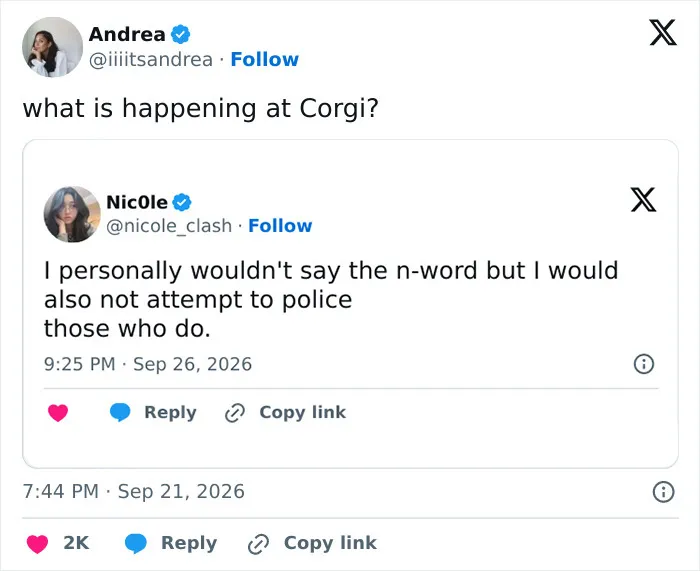Open the @nicole_clash handle link

click(169, 226)
